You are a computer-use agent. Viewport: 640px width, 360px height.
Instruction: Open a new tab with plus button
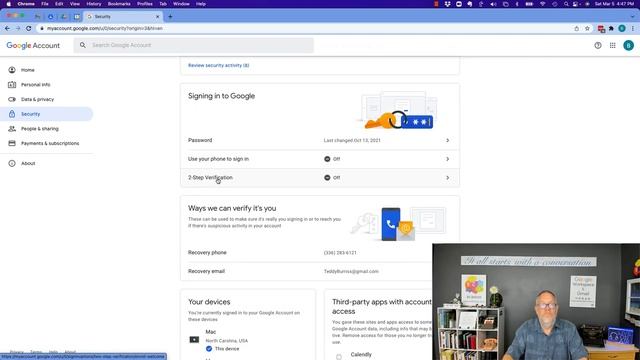tap(170, 17)
